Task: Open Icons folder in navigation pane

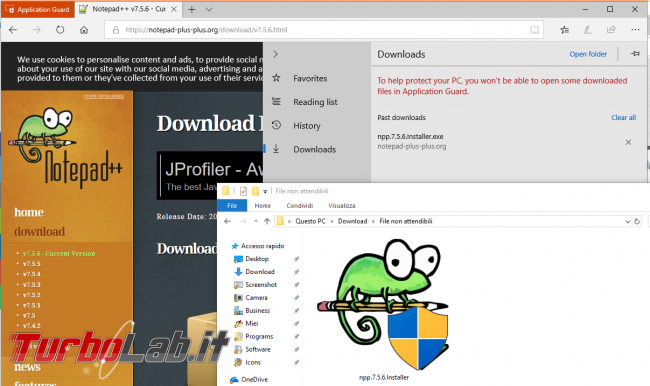Action: click(247, 362)
